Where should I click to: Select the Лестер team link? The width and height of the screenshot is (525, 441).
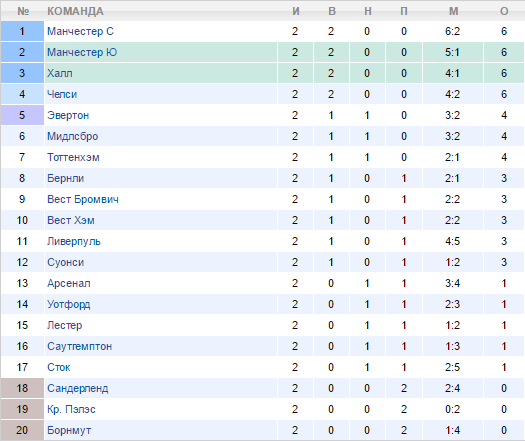pyautogui.click(x=65, y=325)
